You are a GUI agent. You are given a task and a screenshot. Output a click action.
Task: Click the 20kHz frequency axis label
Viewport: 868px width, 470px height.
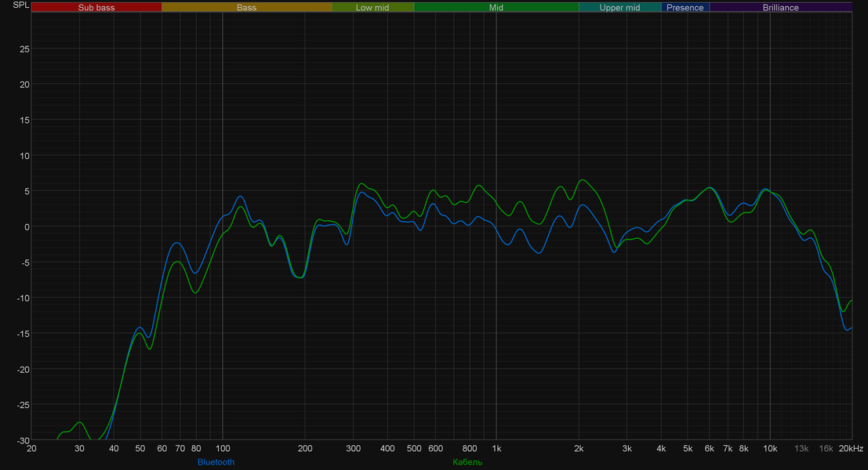(851, 448)
